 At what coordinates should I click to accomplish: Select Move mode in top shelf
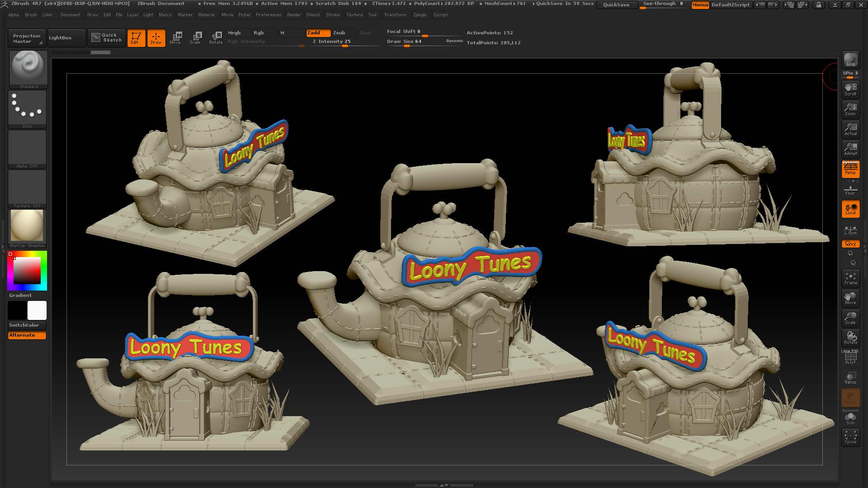click(175, 38)
